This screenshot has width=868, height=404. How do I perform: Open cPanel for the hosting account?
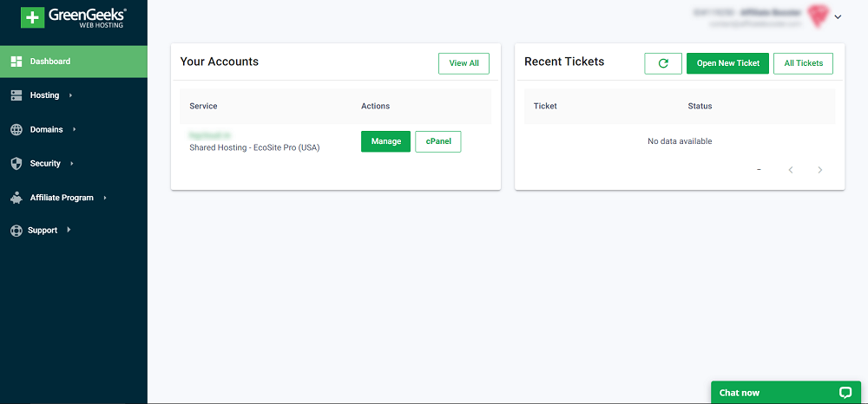[437, 141]
